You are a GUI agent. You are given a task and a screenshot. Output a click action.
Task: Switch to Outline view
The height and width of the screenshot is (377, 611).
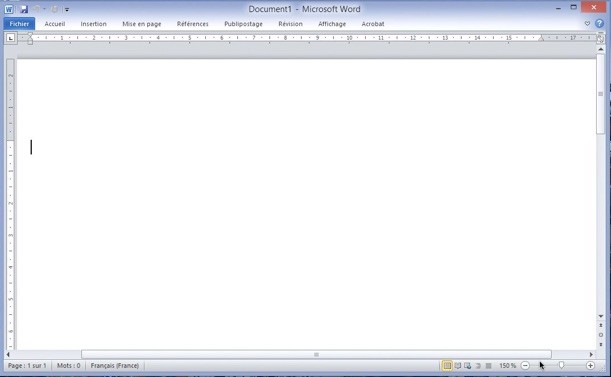(478, 366)
